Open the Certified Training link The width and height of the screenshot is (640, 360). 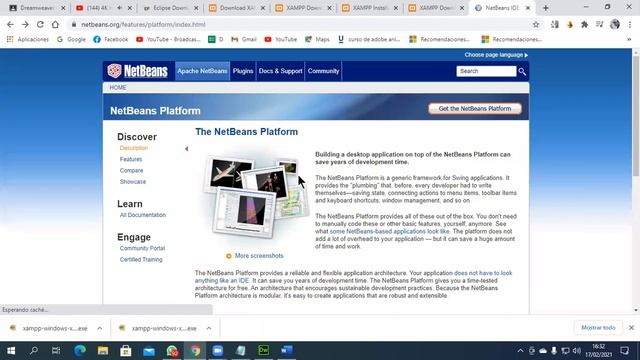(141, 260)
